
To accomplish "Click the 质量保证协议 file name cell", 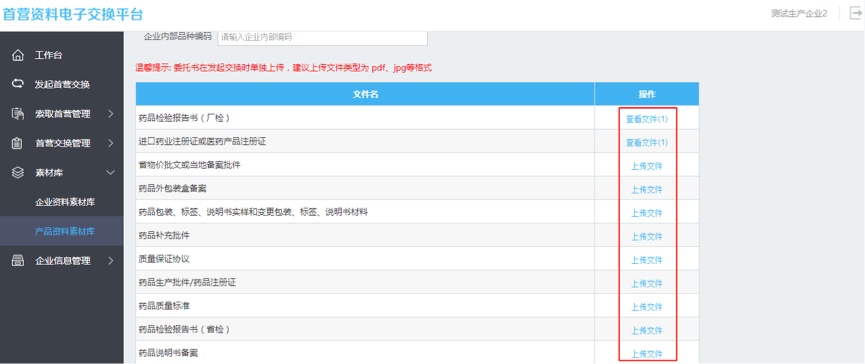I will point(365,259).
